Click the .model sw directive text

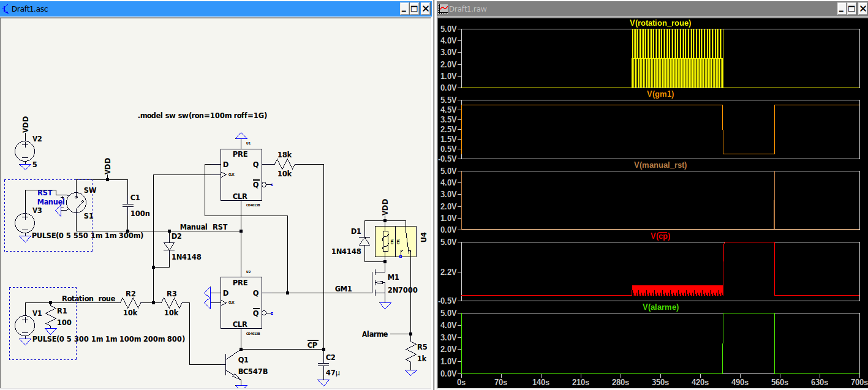pos(202,116)
